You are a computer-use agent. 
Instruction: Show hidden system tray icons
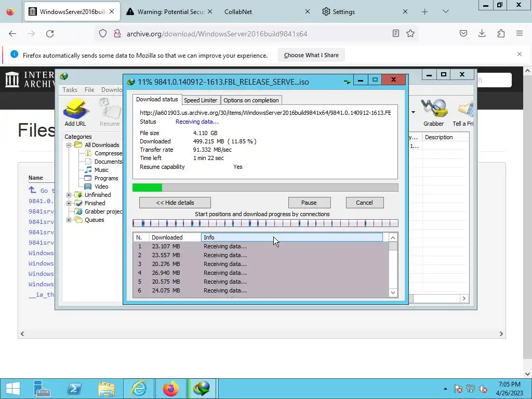coord(445,389)
